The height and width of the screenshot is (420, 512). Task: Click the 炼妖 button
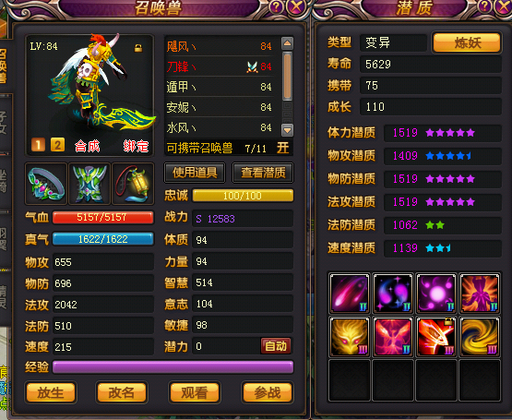[467, 42]
